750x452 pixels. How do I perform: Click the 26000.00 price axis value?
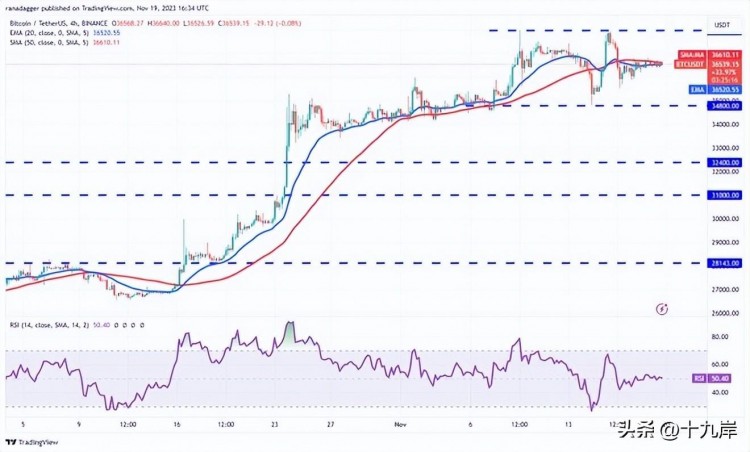point(726,313)
